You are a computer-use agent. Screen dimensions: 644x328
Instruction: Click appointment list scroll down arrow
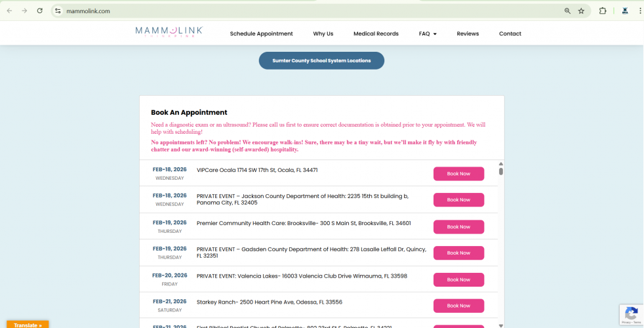point(500,325)
